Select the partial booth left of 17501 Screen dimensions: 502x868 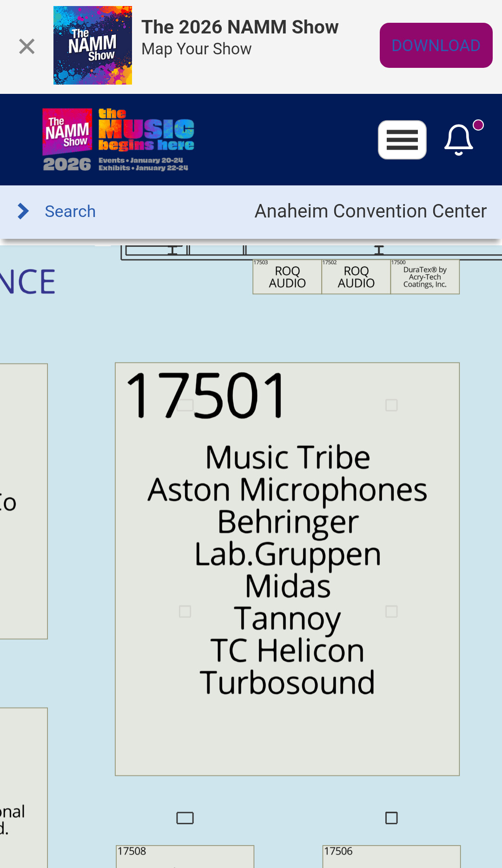point(23,501)
